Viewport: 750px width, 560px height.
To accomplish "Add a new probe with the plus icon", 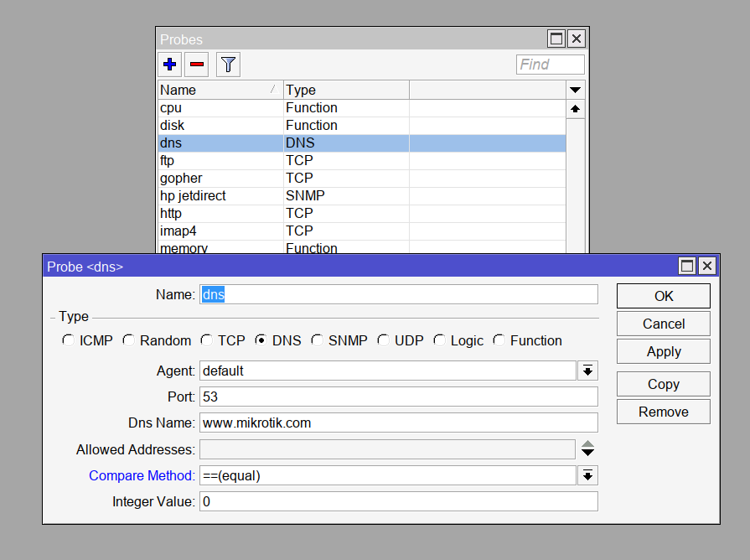I will (170, 65).
